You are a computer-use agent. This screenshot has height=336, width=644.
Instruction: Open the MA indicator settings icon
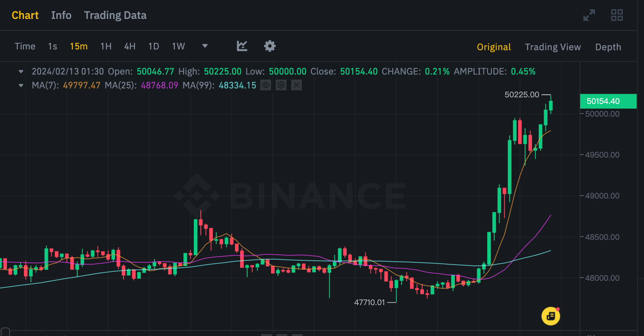click(281, 85)
